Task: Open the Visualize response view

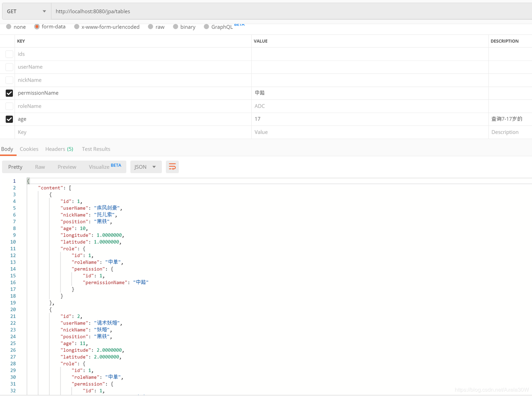Action: pos(99,167)
